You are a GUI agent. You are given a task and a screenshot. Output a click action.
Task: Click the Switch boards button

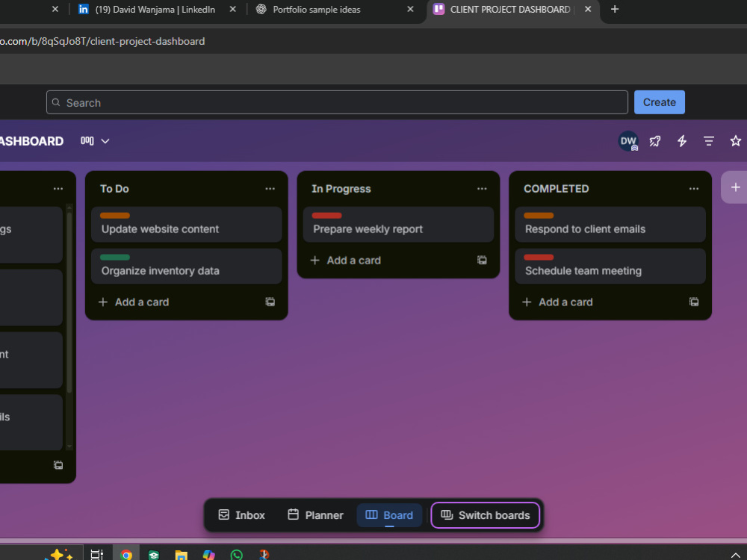[486, 515]
